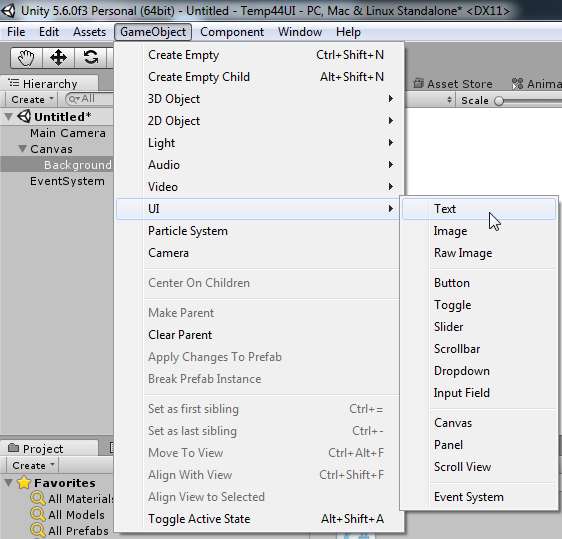Adjust the Scale slider handle
This screenshot has width=562, height=539.
pyautogui.click(x=499, y=101)
